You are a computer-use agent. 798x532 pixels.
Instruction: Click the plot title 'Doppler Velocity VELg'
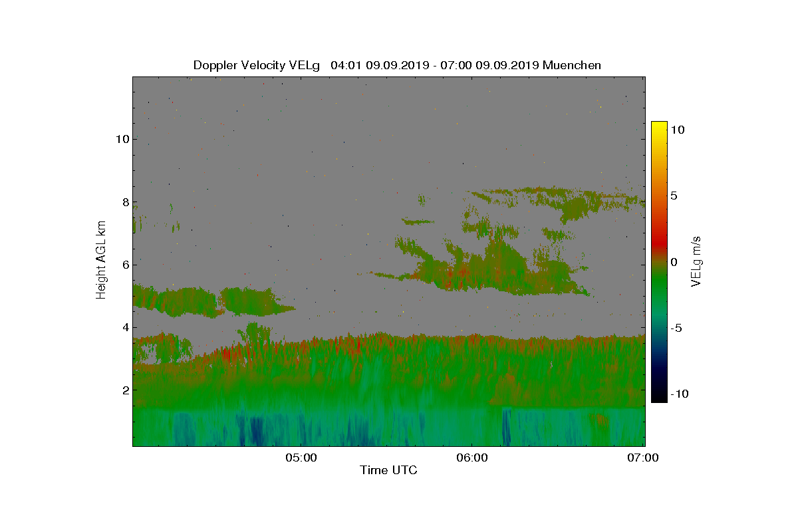[257, 65]
